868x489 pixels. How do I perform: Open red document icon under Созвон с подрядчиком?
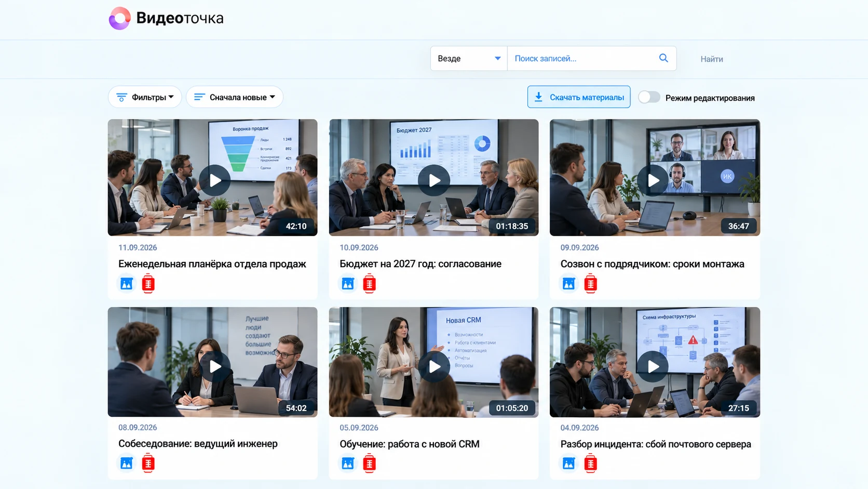591,284
